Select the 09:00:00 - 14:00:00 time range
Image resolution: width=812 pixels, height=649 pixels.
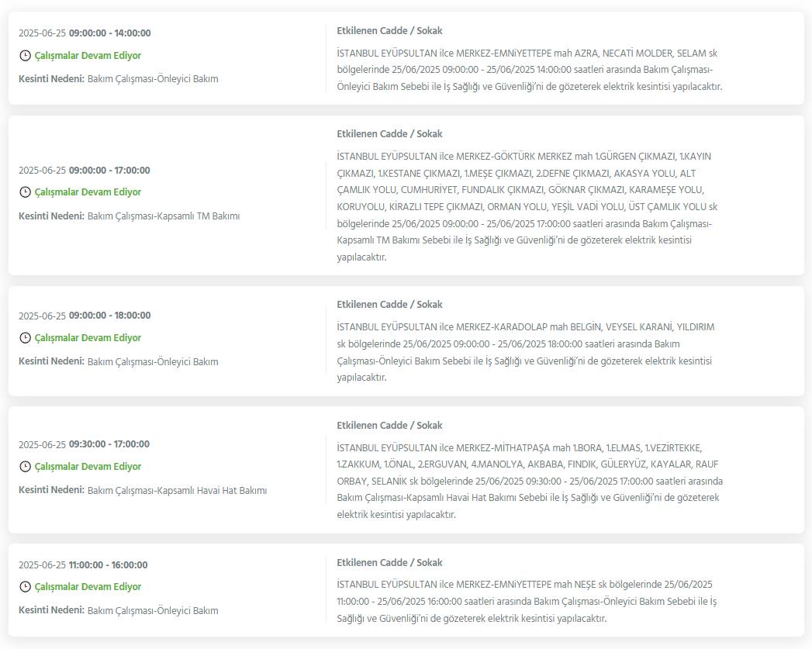(x=110, y=33)
